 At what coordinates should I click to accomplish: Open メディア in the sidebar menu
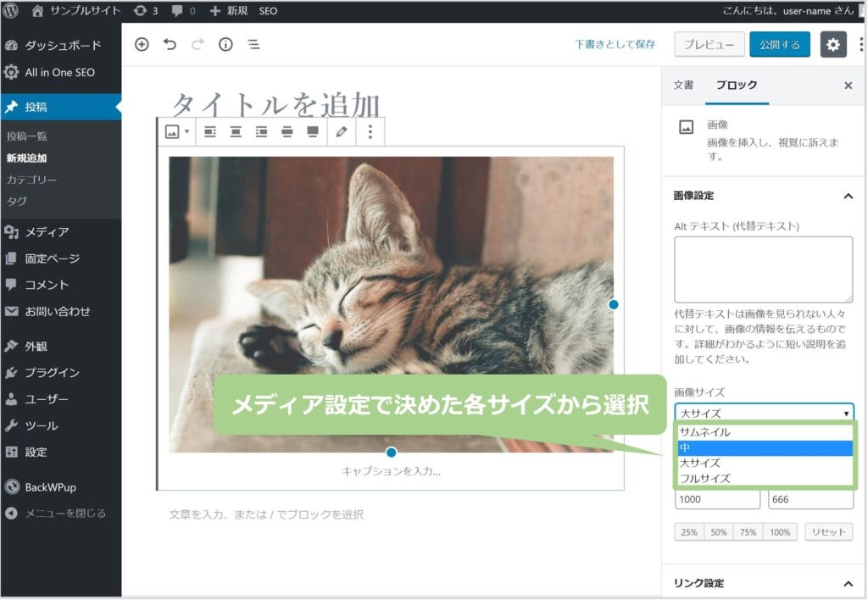[47, 232]
